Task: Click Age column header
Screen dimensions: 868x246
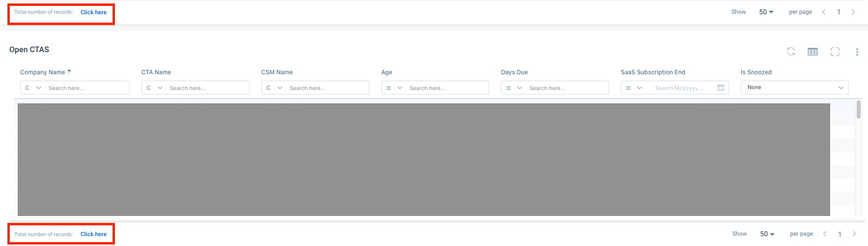Action: (x=387, y=72)
